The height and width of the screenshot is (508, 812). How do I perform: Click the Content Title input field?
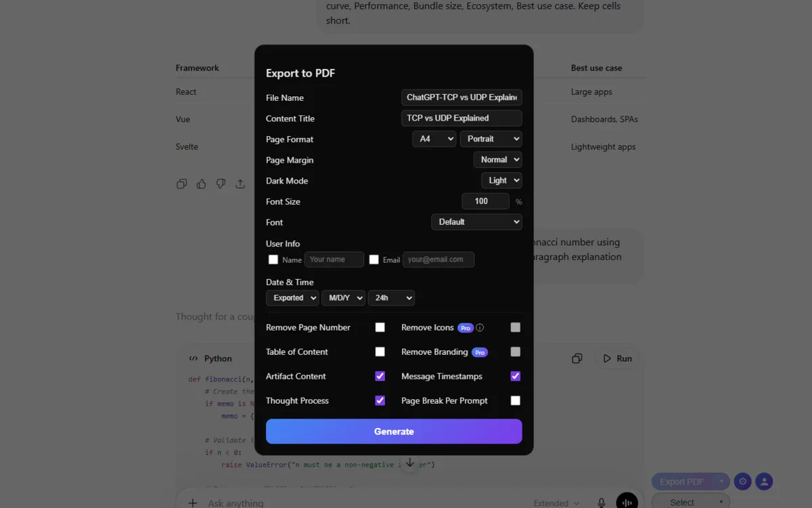point(461,118)
